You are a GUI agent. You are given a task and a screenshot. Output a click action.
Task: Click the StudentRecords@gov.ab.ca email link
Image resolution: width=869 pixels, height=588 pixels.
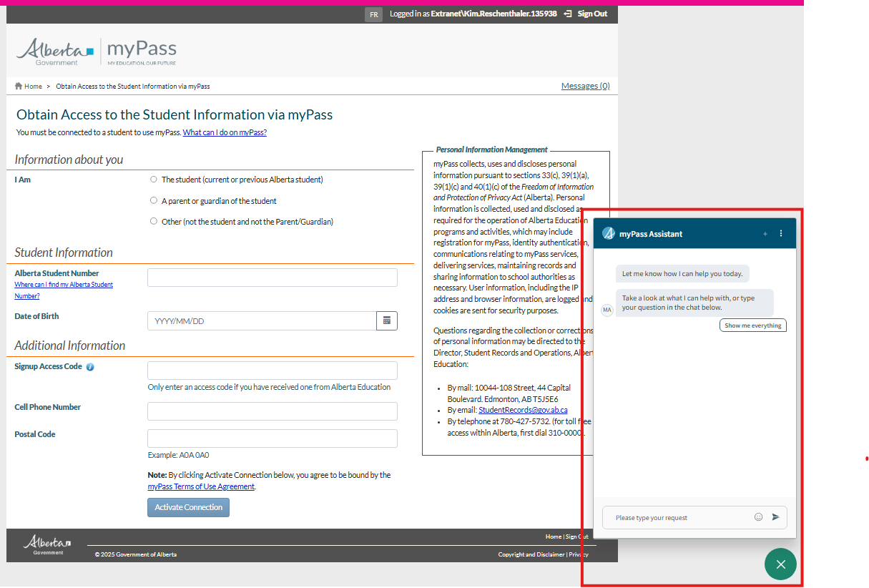(523, 410)
